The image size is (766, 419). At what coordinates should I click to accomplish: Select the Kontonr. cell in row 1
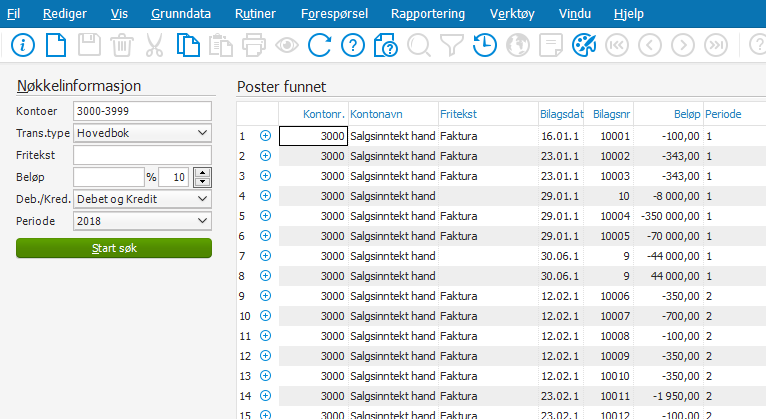coord(313,136)
